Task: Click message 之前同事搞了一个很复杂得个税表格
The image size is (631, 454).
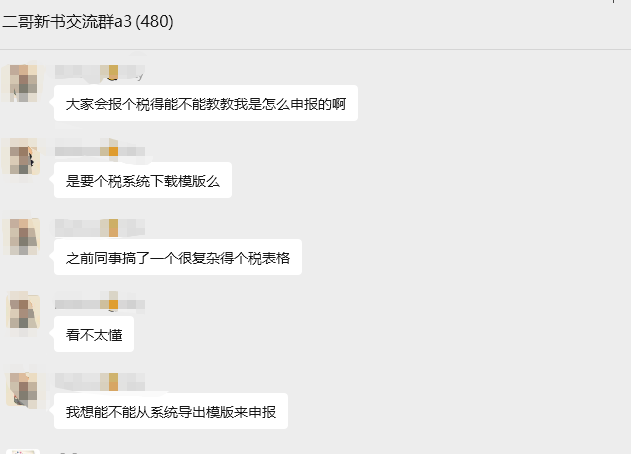Action: [177, 258]
